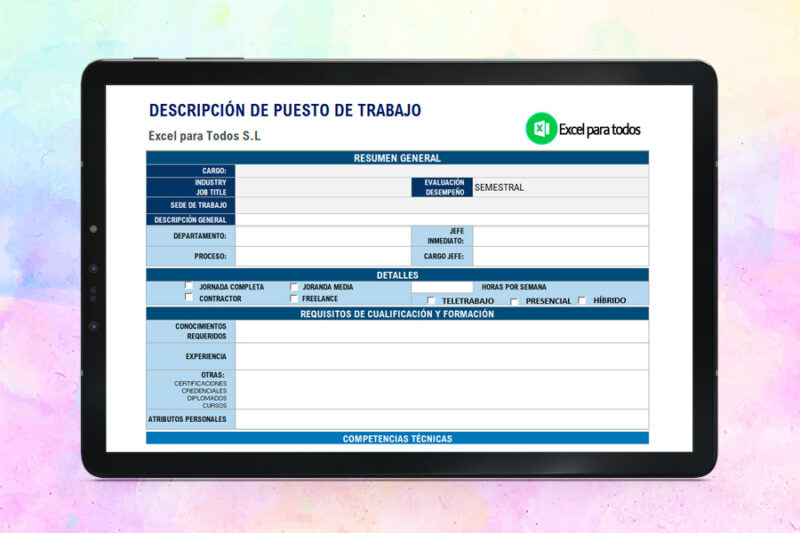Select the PROCESO input cell

[323, 256]
